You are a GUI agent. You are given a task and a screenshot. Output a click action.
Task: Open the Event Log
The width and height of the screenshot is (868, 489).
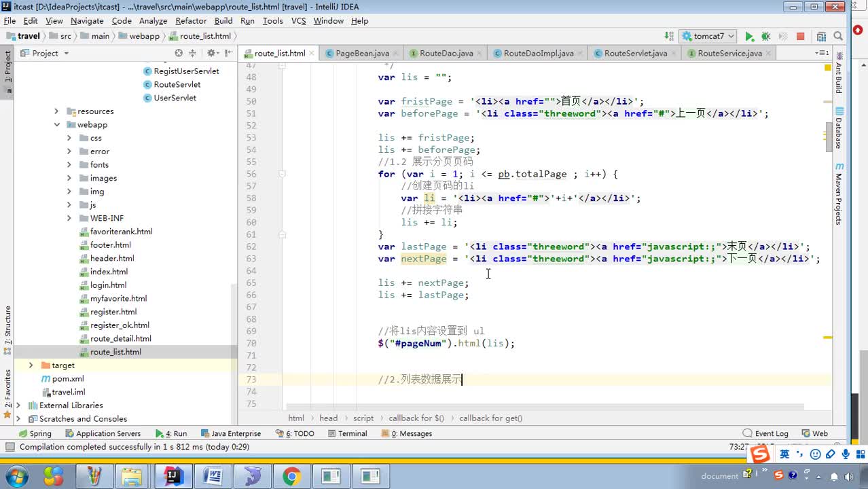(x=765, y=433)
